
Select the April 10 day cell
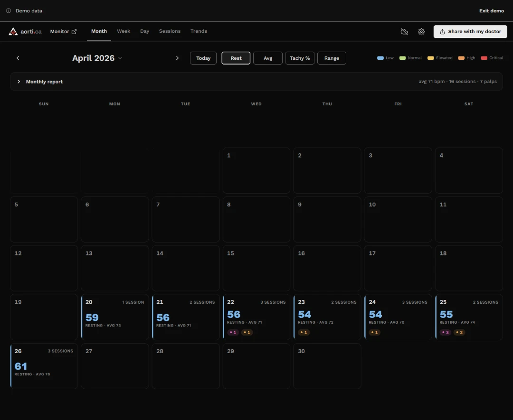click(398, 219)
